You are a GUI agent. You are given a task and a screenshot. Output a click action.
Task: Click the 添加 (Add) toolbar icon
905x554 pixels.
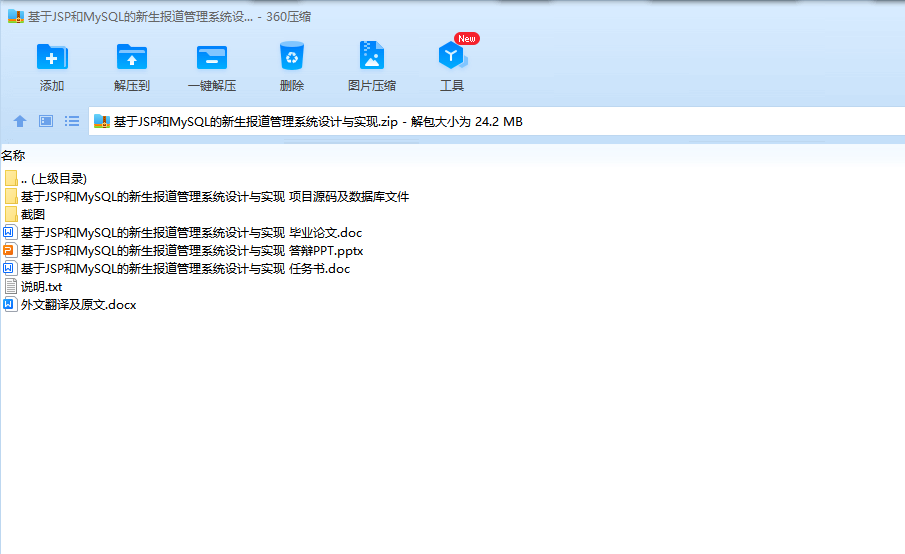pyautogui.click(x=52, y=57)
